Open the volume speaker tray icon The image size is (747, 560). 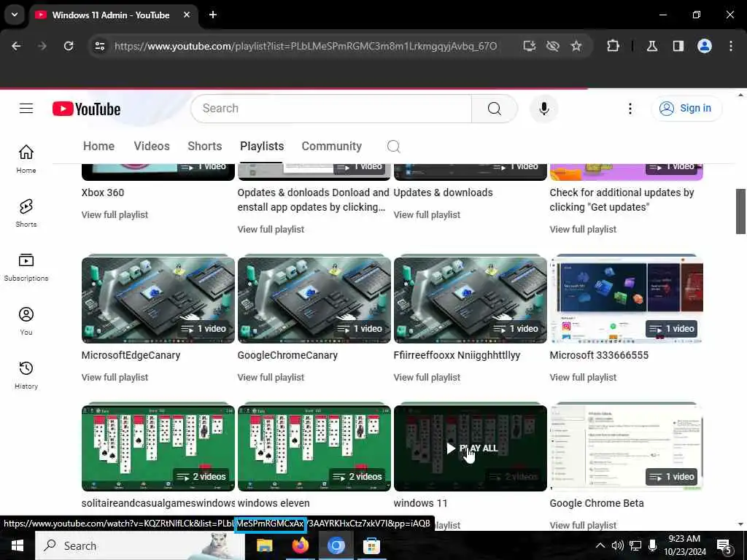(618, 545)
